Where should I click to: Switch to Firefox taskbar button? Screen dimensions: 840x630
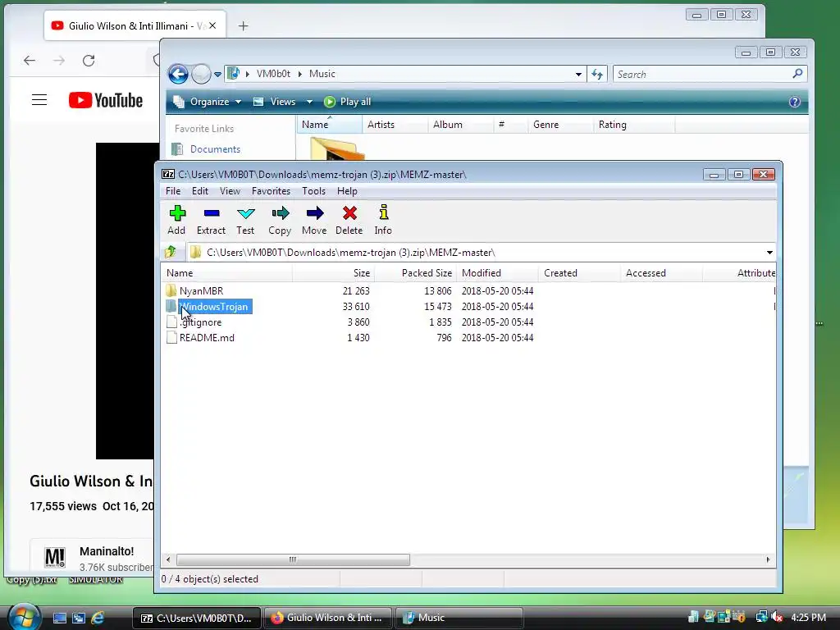point(327,618)
